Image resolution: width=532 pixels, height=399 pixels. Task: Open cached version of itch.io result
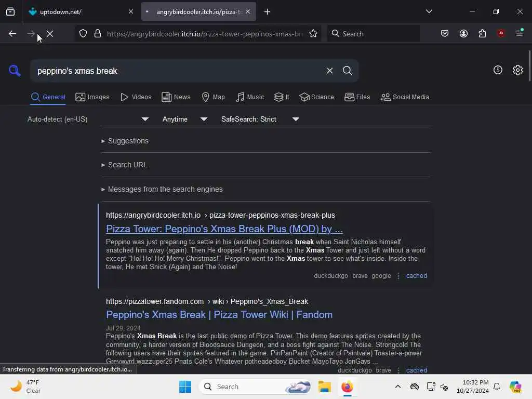pos(417,276)
